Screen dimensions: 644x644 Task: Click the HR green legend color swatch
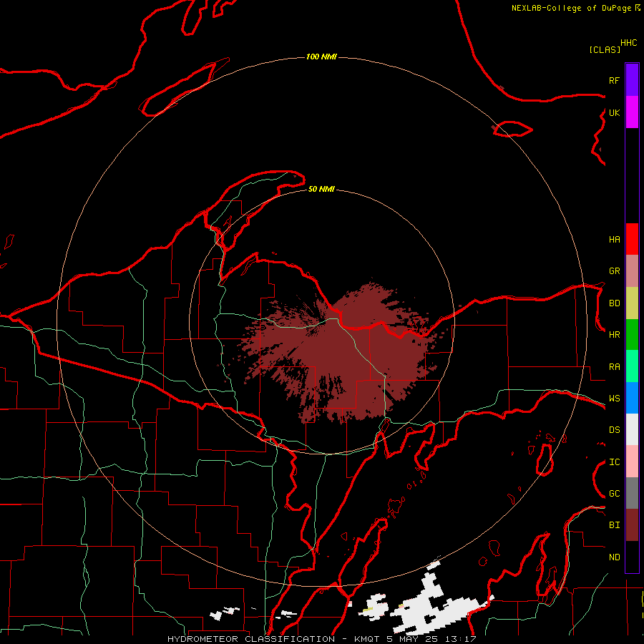coord(632,334)
